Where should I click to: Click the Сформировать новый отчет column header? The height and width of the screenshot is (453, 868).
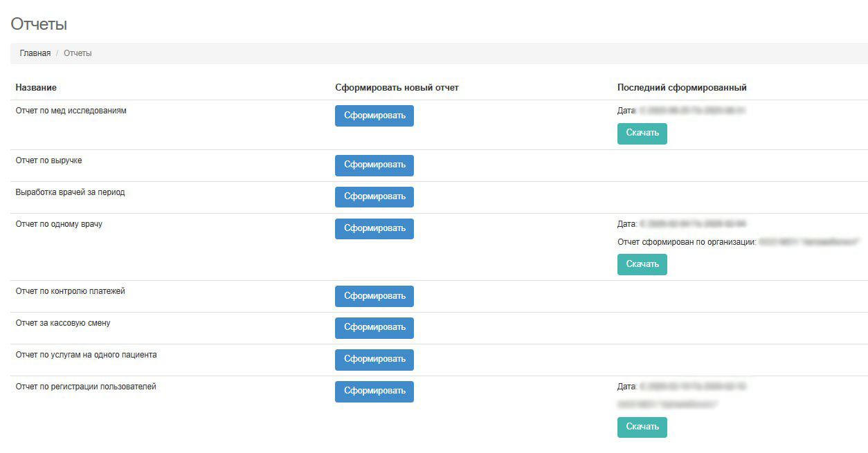tap(397, 88)
